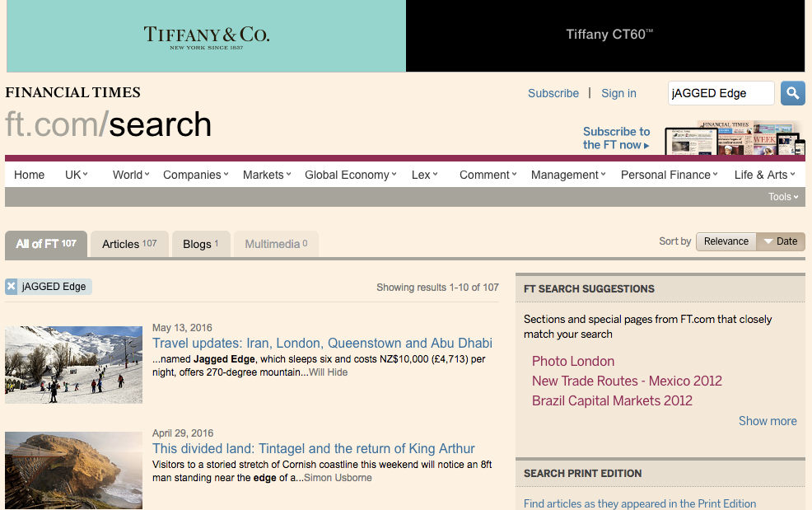Open Brazil Capital Markets 2012 suggestion
The image size is (812, 510).
coord(612,400)
